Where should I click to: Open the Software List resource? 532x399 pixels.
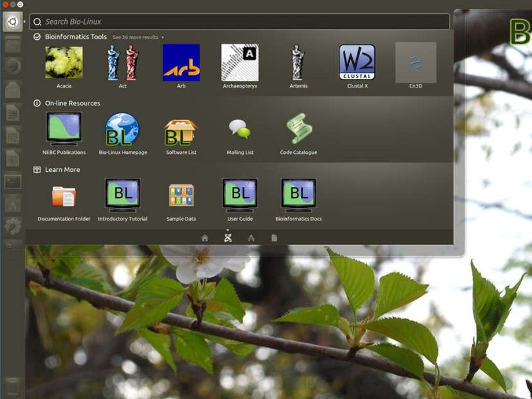[x=181, y=134]
